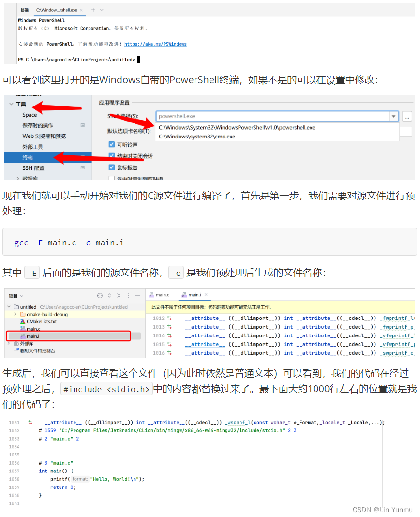The image size is (420, 517).
Task: Open Web 浏览器和预览 settings
Action: (x=44, y=136)
